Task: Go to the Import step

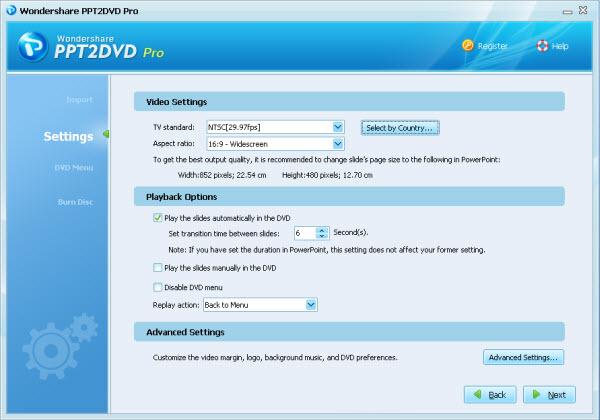Action: pos(79,100)
